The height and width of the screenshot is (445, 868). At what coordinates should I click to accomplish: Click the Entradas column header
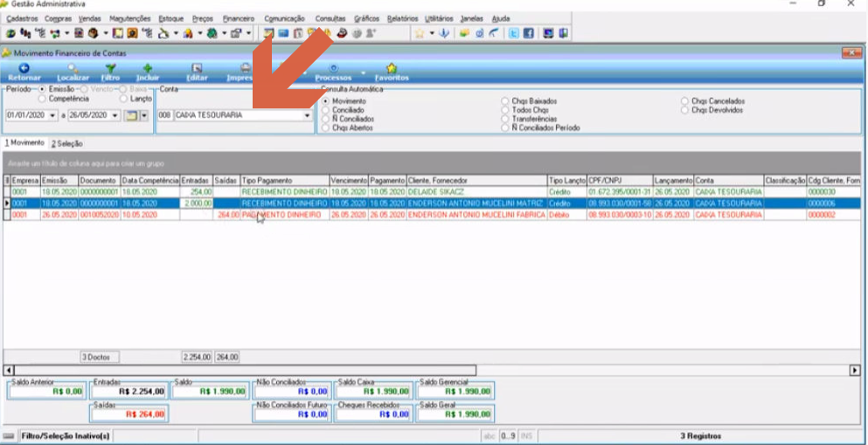point(197,180)
